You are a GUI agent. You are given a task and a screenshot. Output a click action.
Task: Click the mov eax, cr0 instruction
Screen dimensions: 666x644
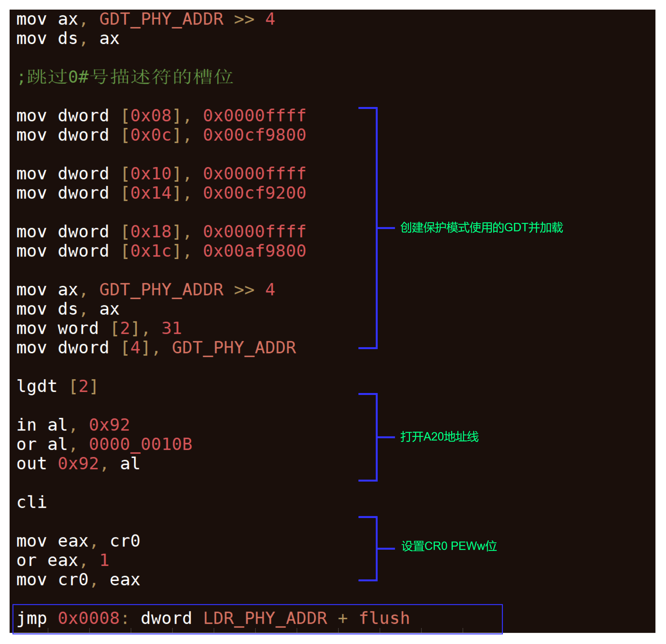pyautogui.click(x=78, y=541)
